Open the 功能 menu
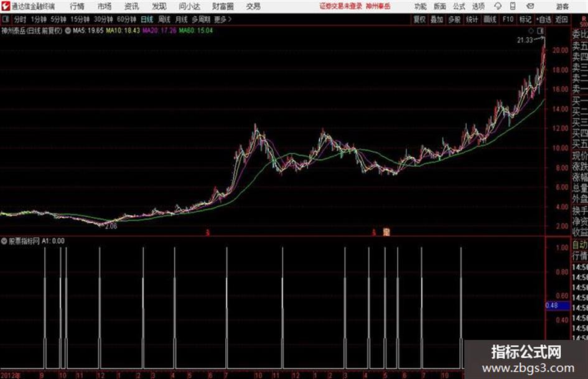Screen dimensions: 588x379 pos(421,6)
